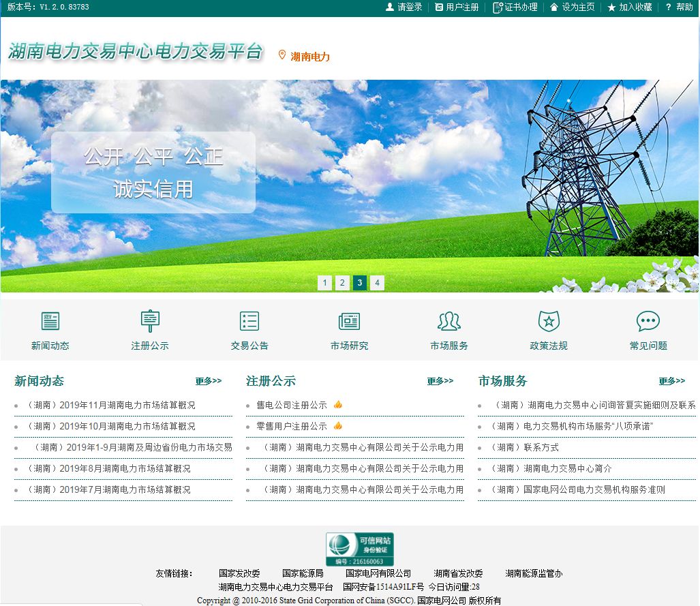
Task: Click the location pin icon beside 湖南电力
Action: [281, 55]
